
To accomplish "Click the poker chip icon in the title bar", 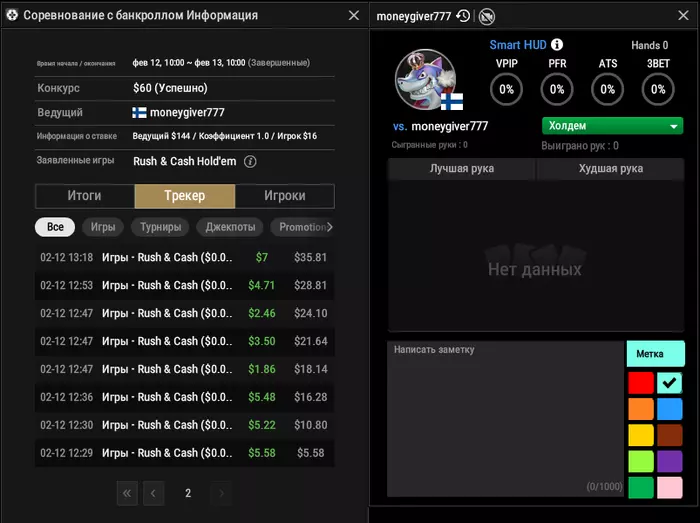I will [12, 15].
